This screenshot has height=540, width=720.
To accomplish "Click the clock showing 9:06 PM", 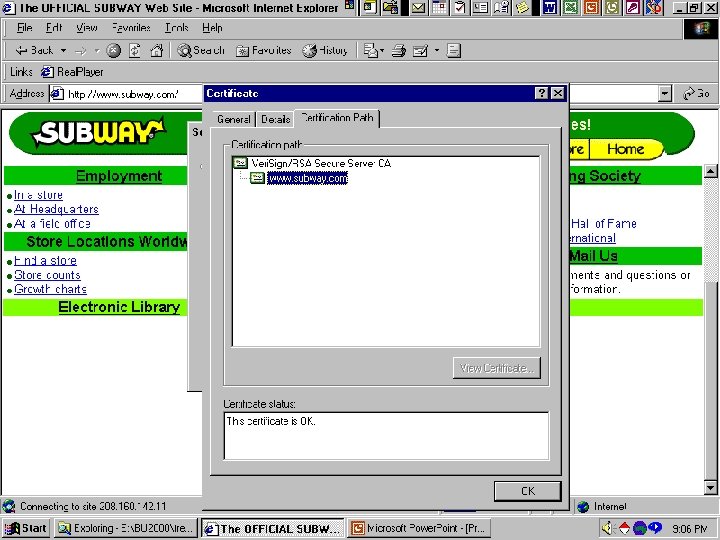I will (x=690, y=529).
